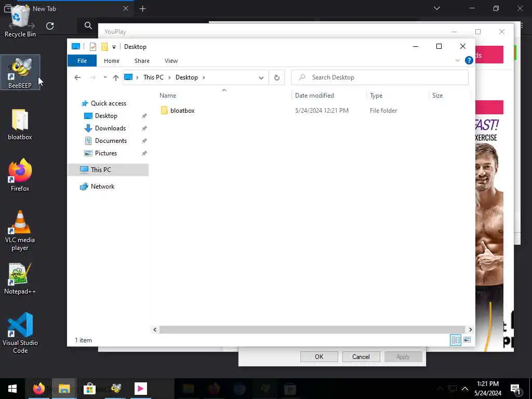Image resolution: width=532 pixels, height=399 pixels.
Task: Open the YouPlay taskbar icon
Action: [140, 389]
